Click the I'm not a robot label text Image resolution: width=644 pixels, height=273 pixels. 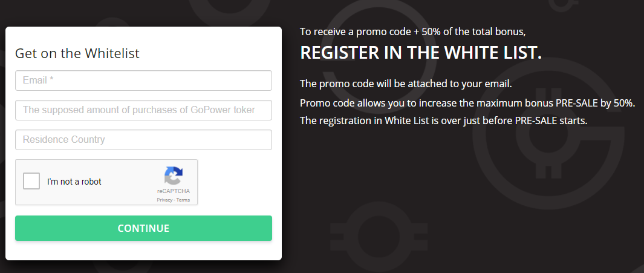pos(74,182)
